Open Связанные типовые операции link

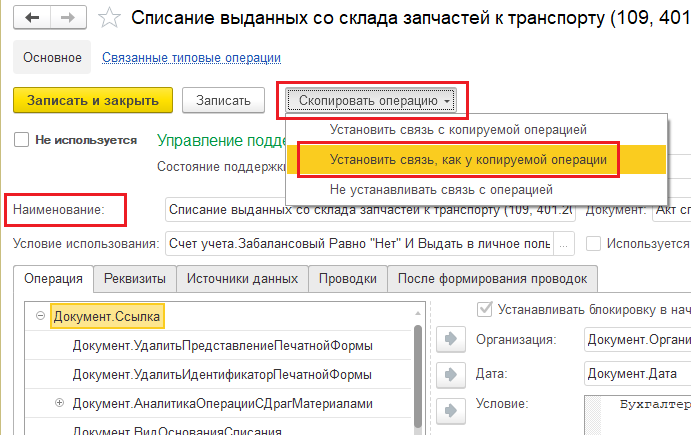191,58
